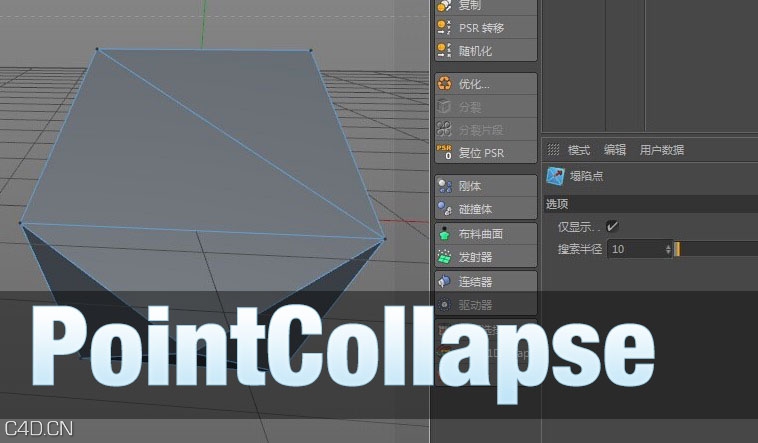Click the 塌陷点 title text
This screenshot has height=443, width=758.
586,176
